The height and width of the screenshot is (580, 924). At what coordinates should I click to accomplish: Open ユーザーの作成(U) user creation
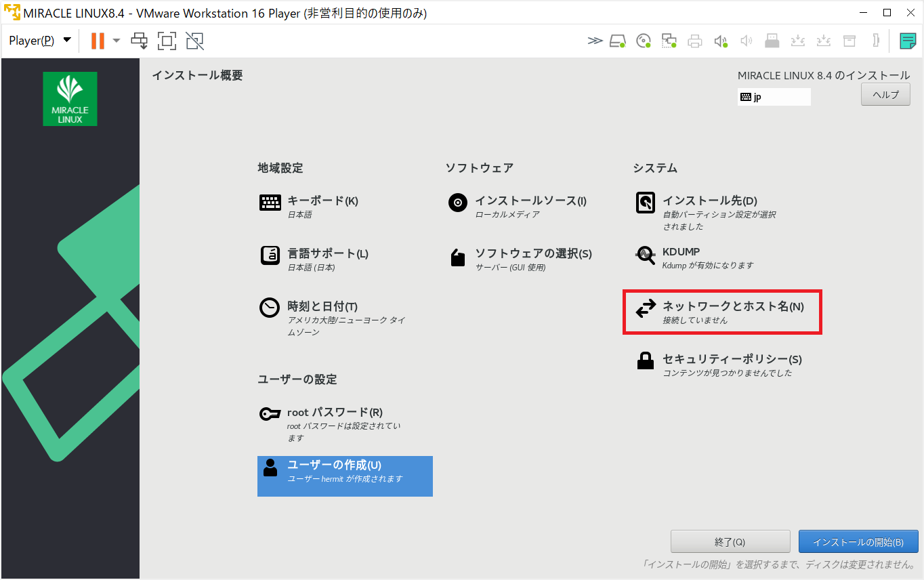(334, 465)
